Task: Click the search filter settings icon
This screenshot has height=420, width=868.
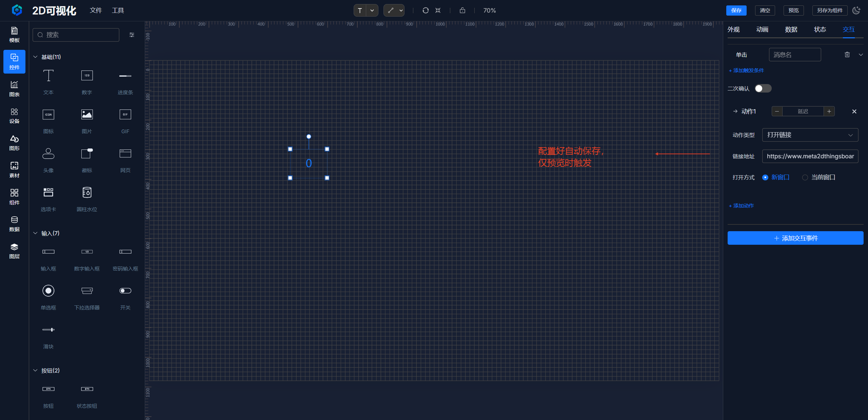Action: point(132,35)
